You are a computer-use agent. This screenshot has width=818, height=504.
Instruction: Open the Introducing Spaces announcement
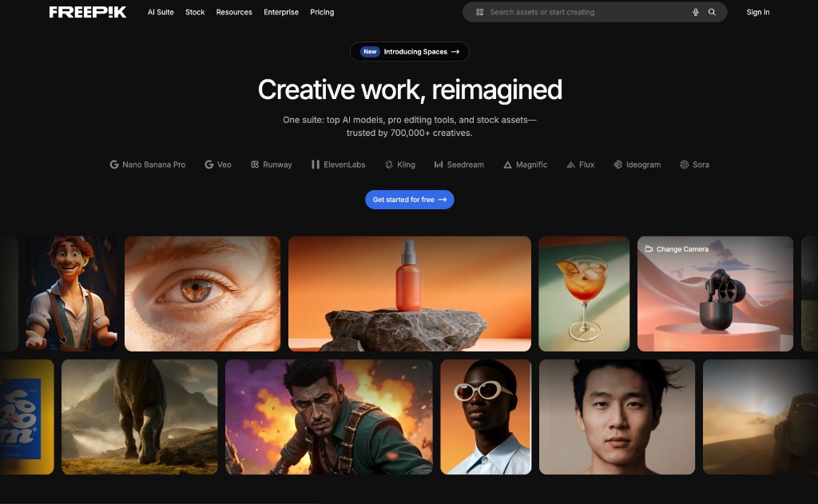coord(409,51)
